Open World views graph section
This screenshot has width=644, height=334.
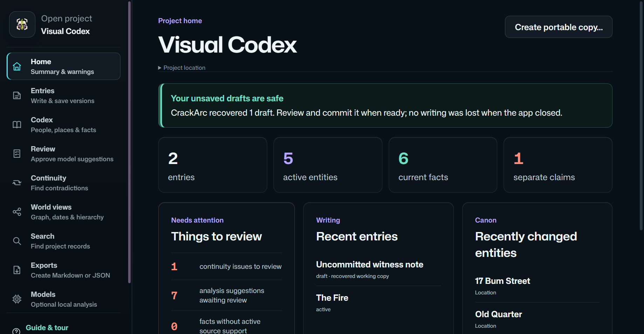click(x=63, y=212)
